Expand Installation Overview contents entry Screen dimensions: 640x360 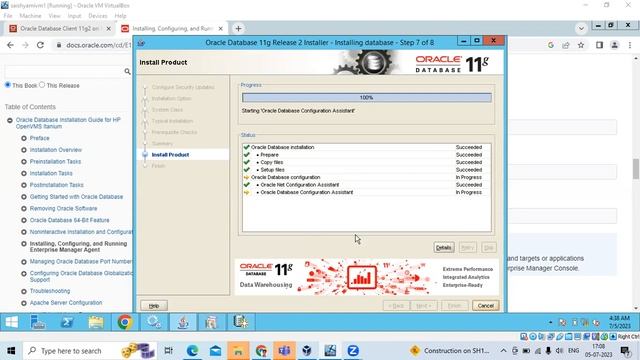24,150
